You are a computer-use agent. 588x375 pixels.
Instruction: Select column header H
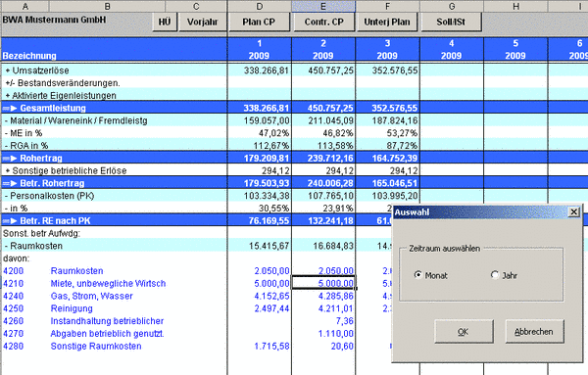[515, 6]
